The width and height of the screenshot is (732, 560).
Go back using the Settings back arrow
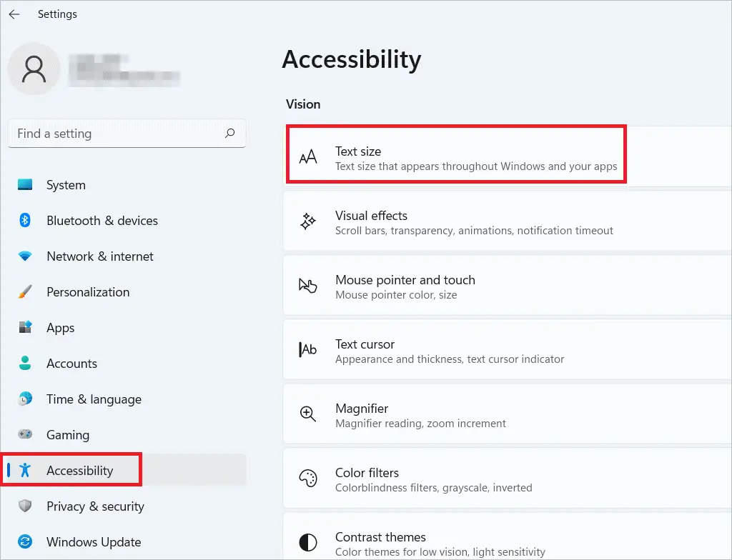click(x=14, y=14)
